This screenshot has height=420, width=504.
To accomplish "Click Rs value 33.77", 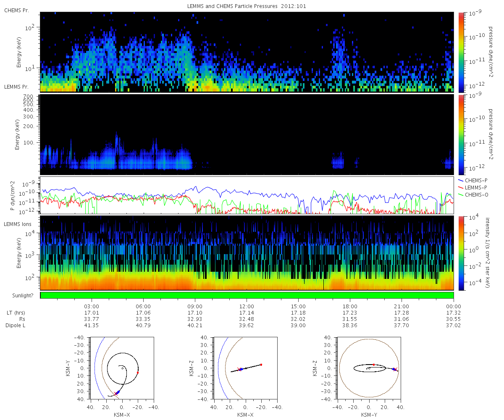I will 92,319.
